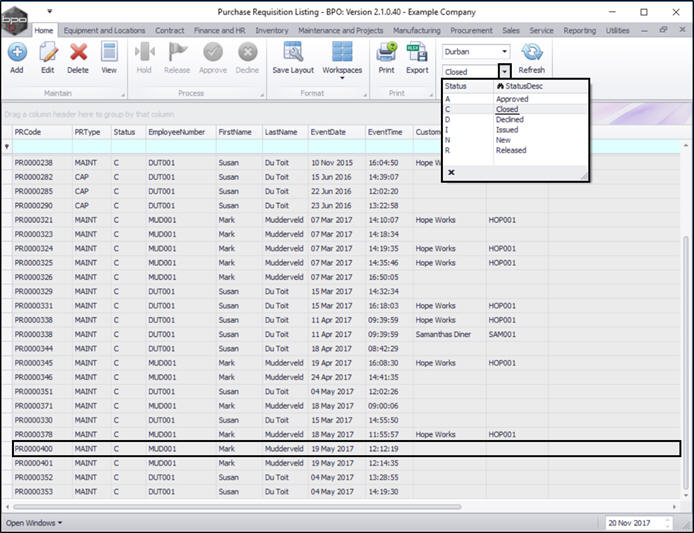This screenshot has height=533, width=694.
Task: Export the listing with Export icon
Action: 417,55
